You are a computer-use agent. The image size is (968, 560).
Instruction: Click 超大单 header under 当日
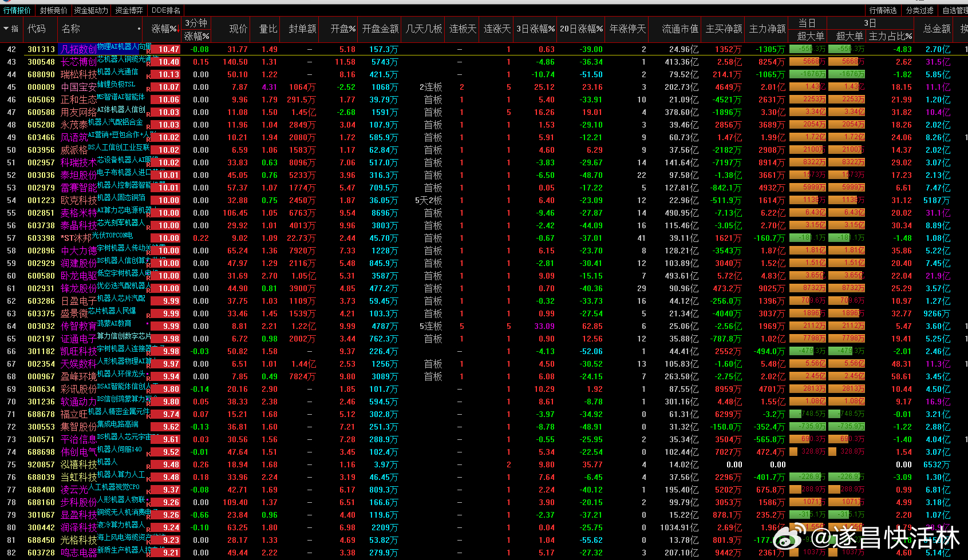coord(811,36)
